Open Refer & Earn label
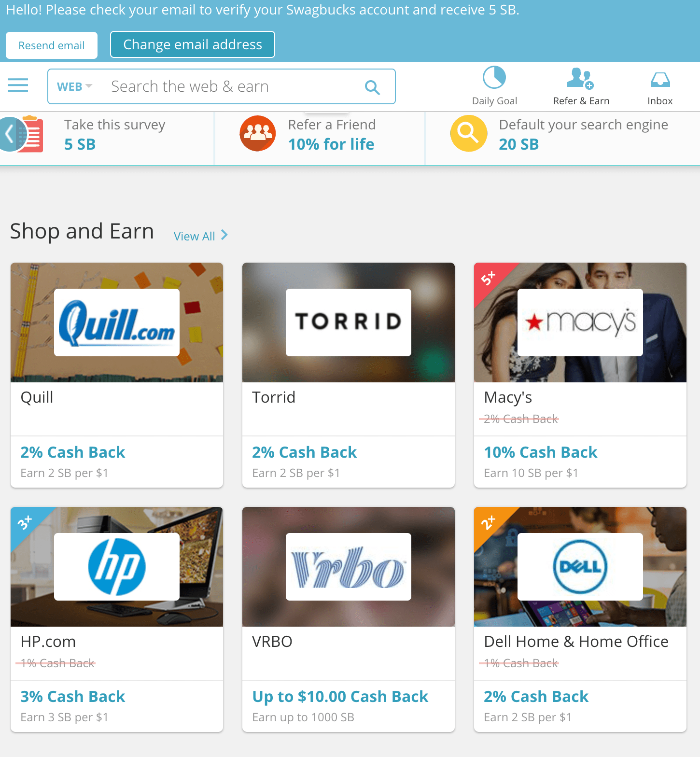The image size is (700, 757). tap(581, 101)
